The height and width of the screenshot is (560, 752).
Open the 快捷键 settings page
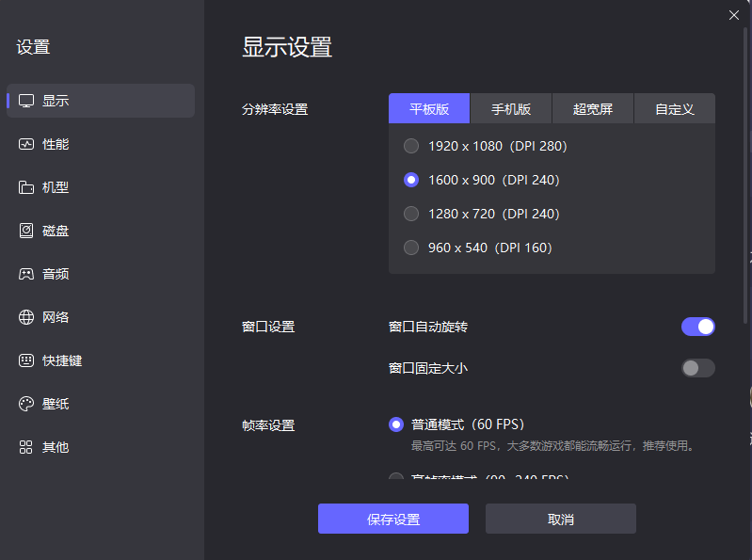pos(101,360)
